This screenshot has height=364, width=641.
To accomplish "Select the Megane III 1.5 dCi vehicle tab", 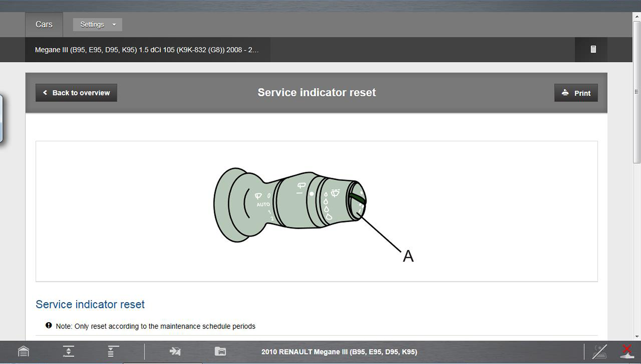I will (147, 50).
